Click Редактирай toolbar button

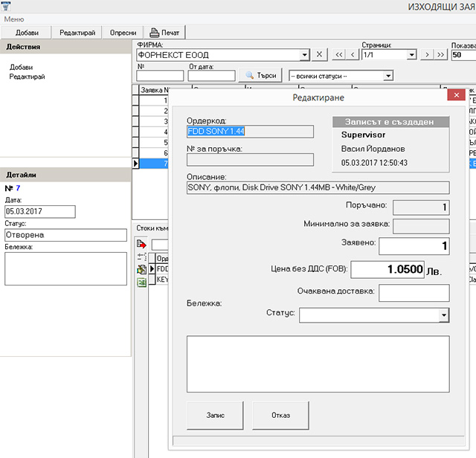click(77, 33)
